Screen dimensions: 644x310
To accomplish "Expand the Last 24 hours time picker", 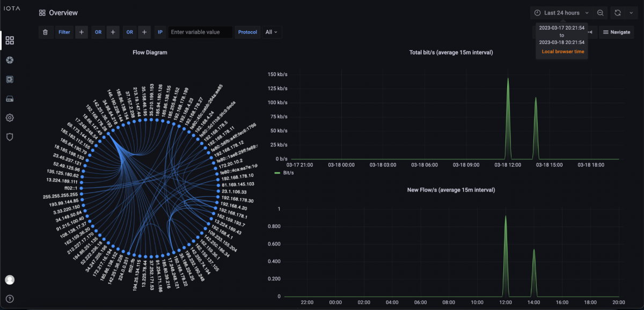I will 561,13.
